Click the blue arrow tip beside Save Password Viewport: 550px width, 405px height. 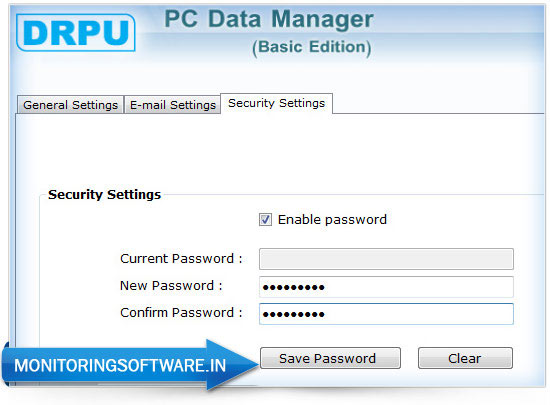coord(242,364)
